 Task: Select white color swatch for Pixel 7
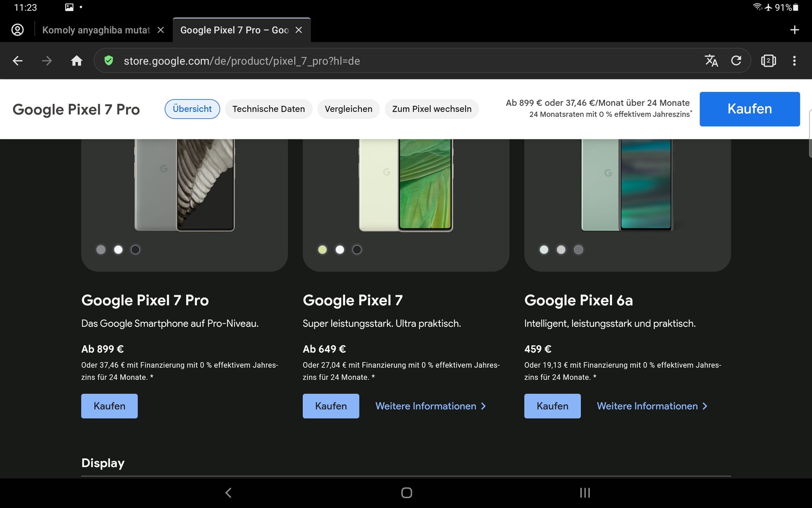(340, 249)
